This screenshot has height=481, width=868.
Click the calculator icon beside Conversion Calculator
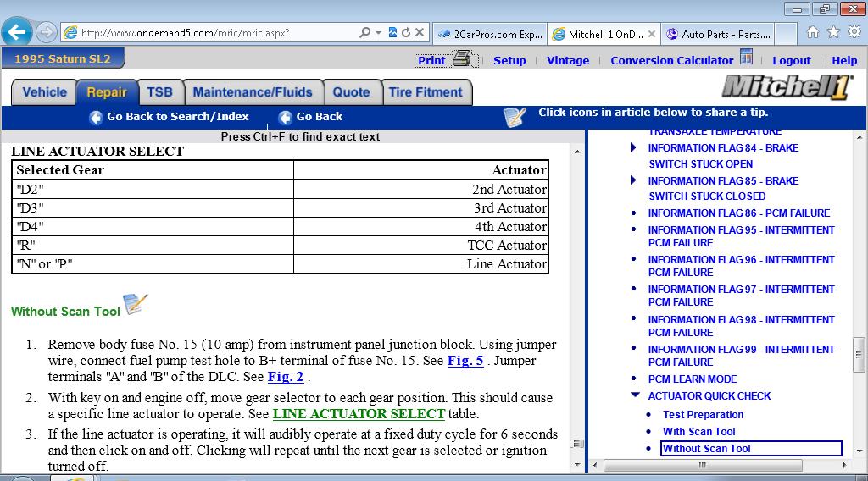[746, 57]
